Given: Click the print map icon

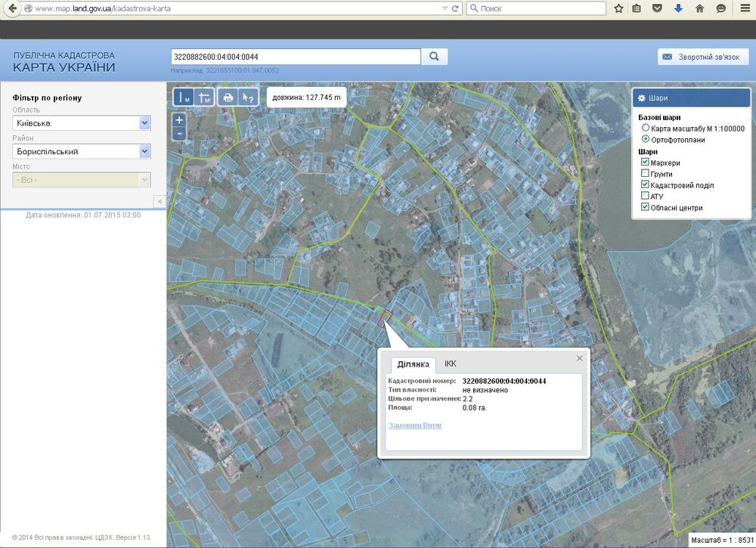Looking at the screenshot, I should pyautogui.click(x=227, y=97).
